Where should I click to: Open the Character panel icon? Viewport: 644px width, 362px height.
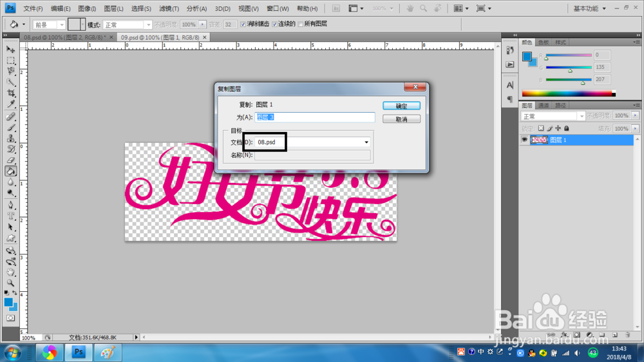[x=509, y=85]
